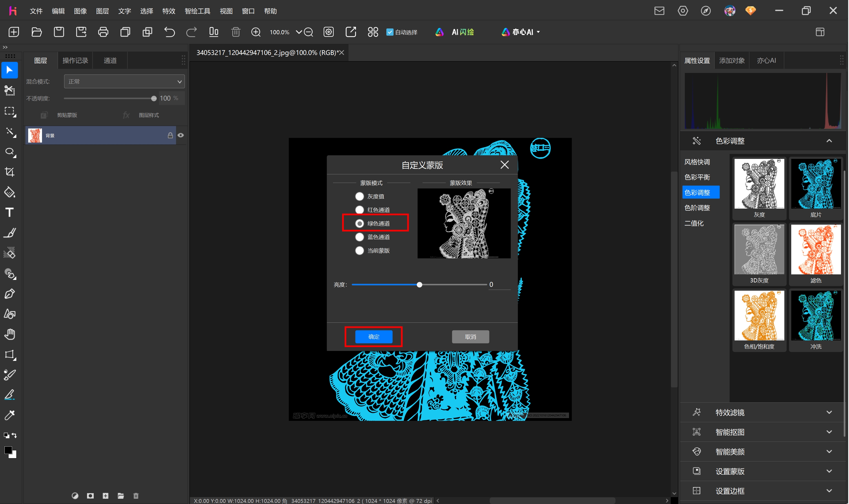Select the eyedropper tool
This screenshot has height=504, width=849.
(9, 415)
